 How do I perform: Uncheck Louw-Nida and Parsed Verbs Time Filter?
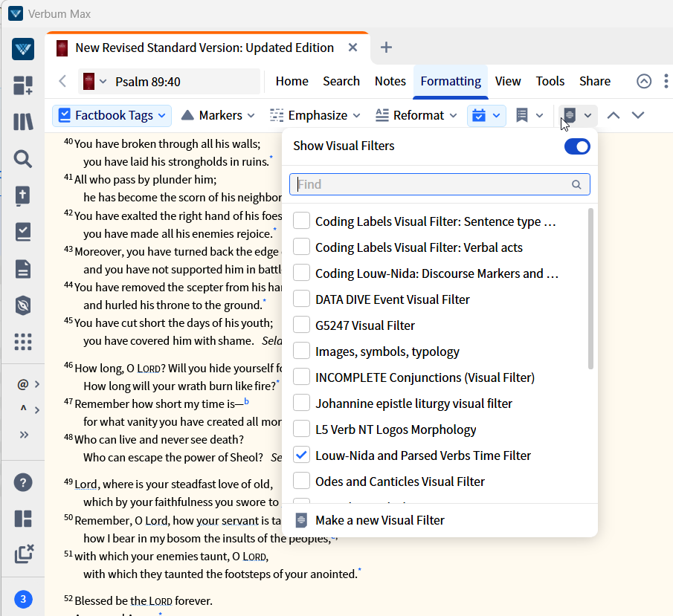301,455
